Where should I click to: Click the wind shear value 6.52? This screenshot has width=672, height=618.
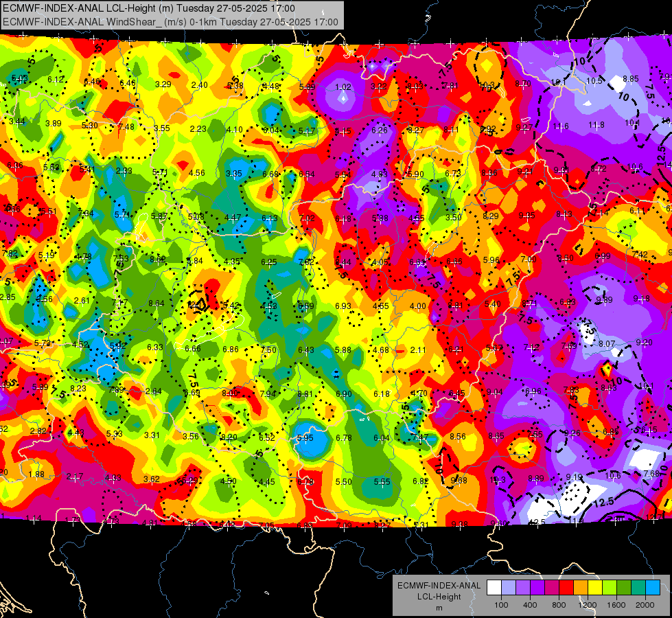pyautogui.click(x=266, y=438)
